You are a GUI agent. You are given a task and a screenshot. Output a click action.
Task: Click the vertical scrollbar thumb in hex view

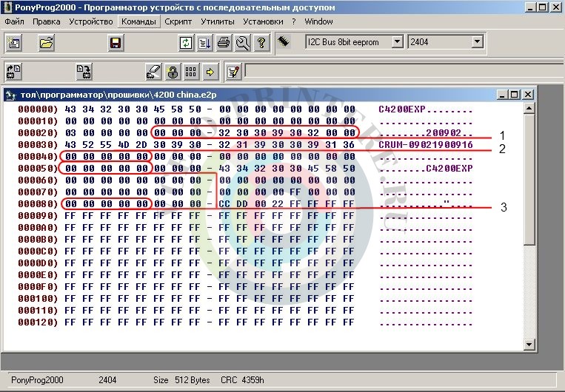pyautogui.click(x=529, y=180)
